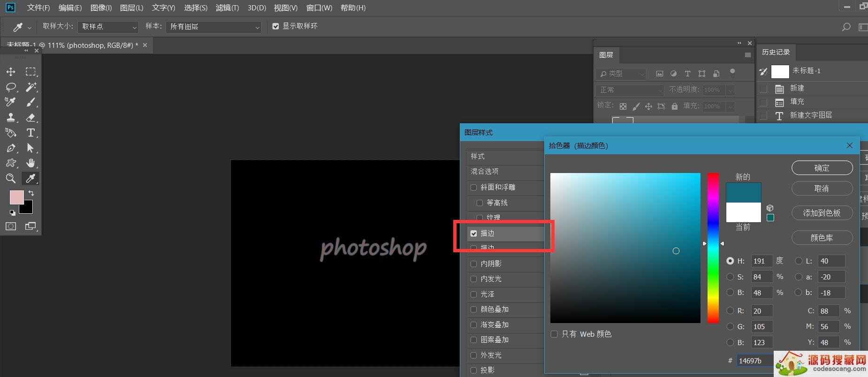The width and height of the screenshot is (868, 377).
Task: Select the Path Selection arrow tool
Action: point(31,148)
